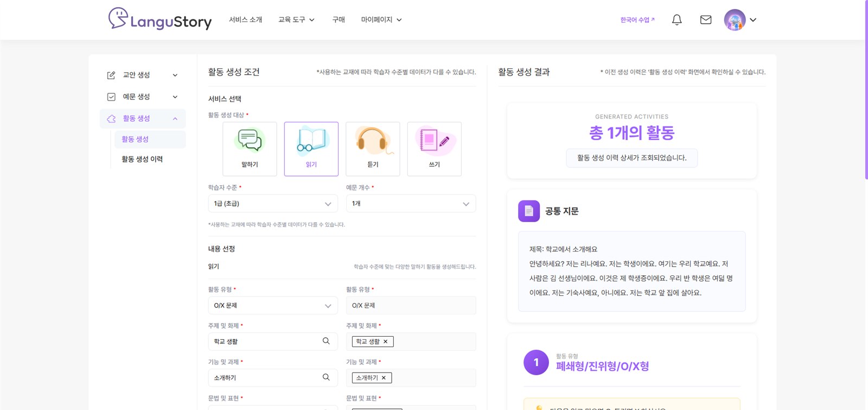Viewport: 868px width, 410px height.
Task: Click the 주제 및 화제 search field
Action: point(273,342)
